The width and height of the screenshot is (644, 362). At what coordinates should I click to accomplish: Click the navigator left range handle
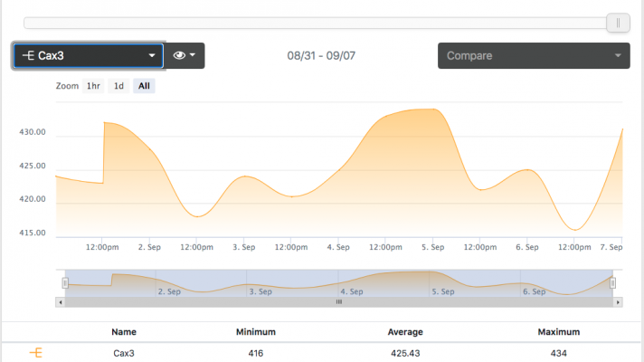(65, 282)
